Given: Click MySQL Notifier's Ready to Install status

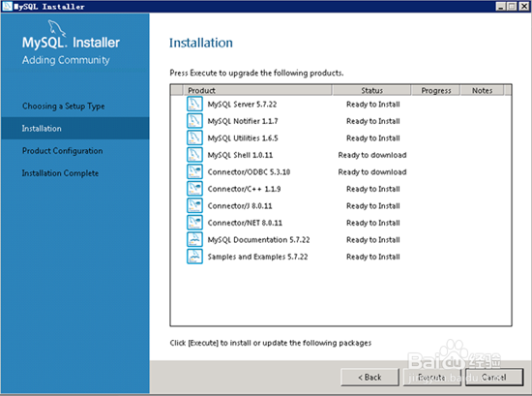Looking at the screenshot, I should (372, 121).
